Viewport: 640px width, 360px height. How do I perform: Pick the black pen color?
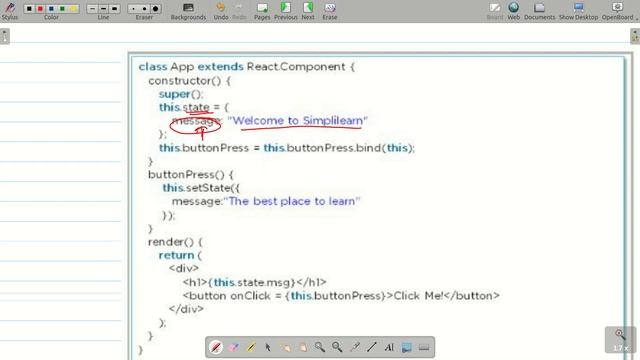click(29, 9)
